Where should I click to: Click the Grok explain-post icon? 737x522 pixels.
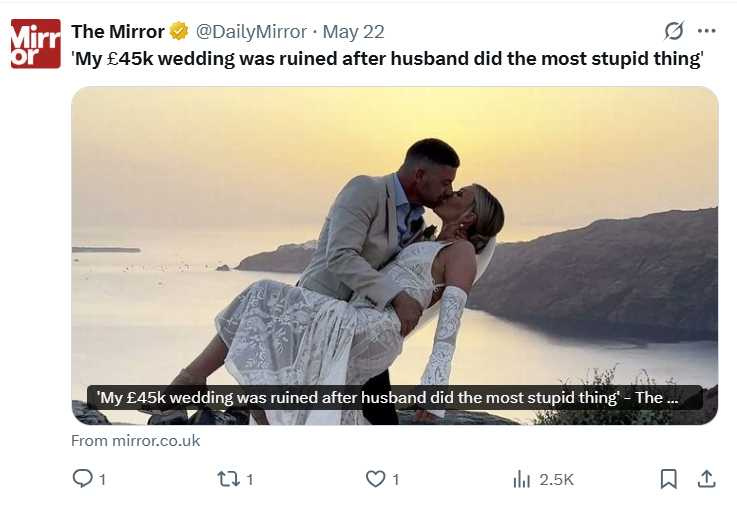pyautogui.click(x=674, y=31)
